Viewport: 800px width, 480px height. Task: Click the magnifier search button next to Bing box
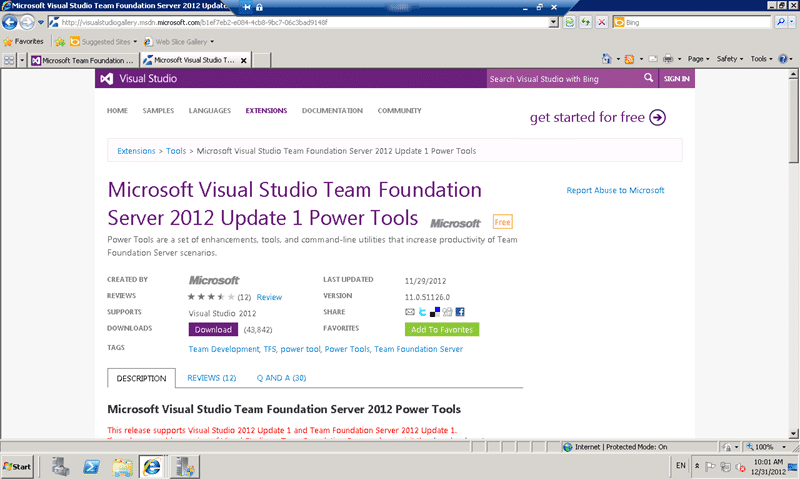[x=780, y=22]
